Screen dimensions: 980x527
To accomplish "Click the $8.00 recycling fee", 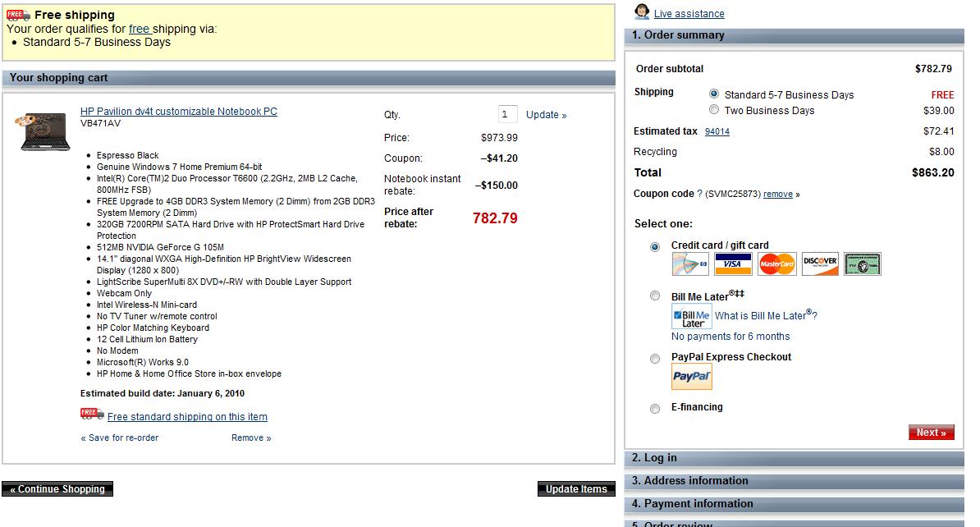I will point(942,152).
